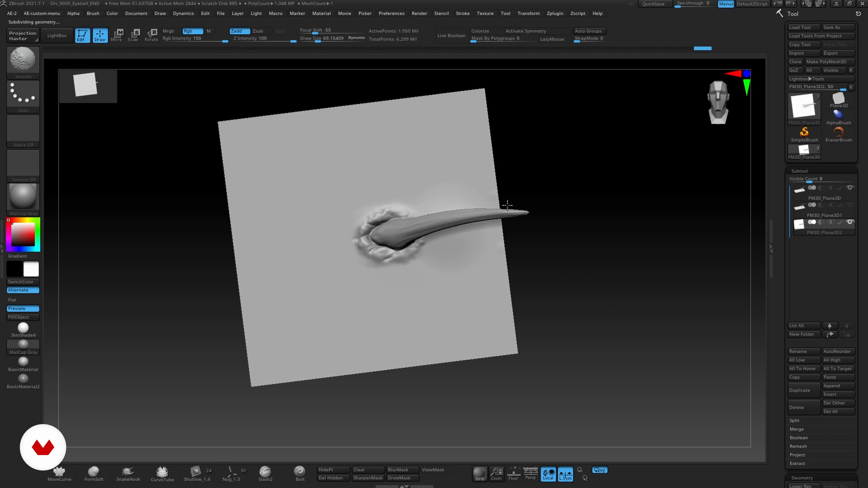Click the Duplicate subtool button
The height and width of the screenshot is (488, 868).
click(804, 390)
